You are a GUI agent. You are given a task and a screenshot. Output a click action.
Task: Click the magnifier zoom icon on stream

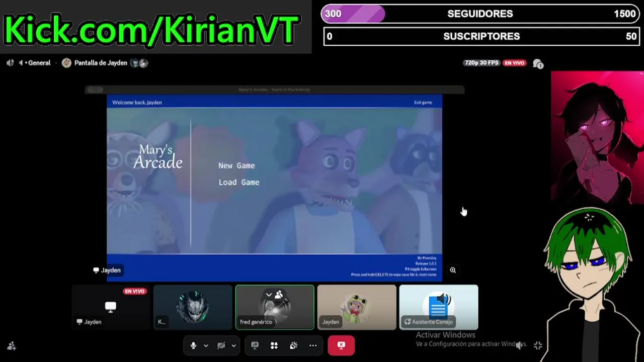(453, 270)
